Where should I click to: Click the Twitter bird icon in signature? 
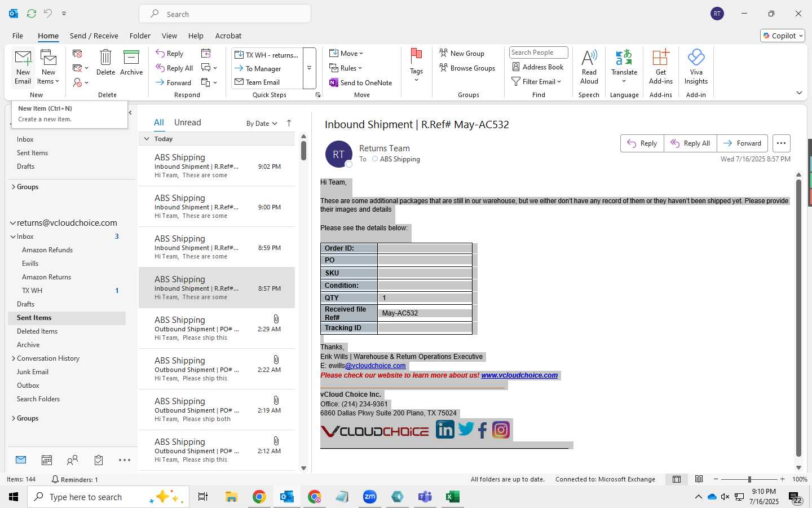[x=466, y=429]
